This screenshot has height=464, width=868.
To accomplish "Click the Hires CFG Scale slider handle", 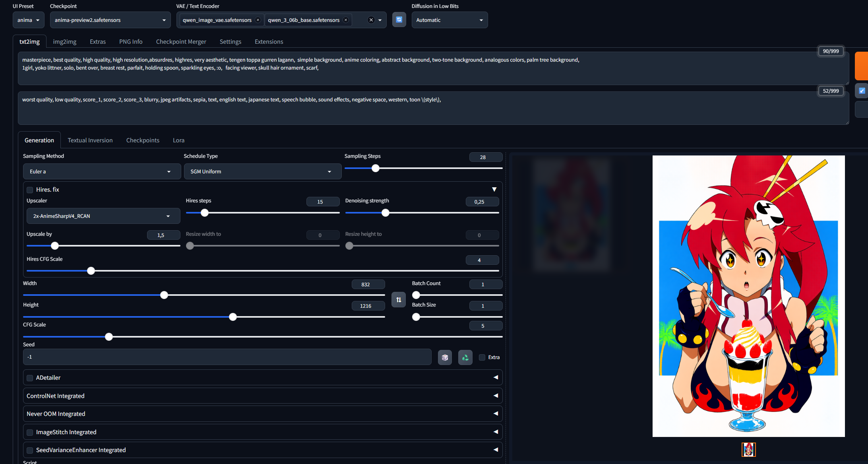I will point(91,271).
